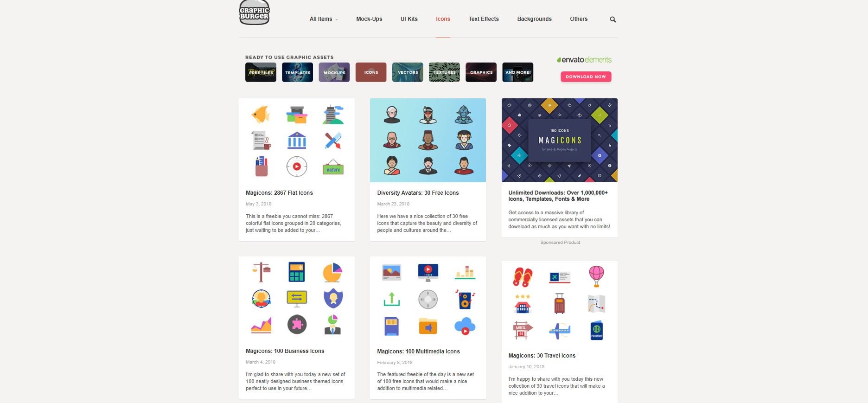Viewport: 868px width, 403px height.
Task: Open the search magnifier icon
Action: coord(613,19)
